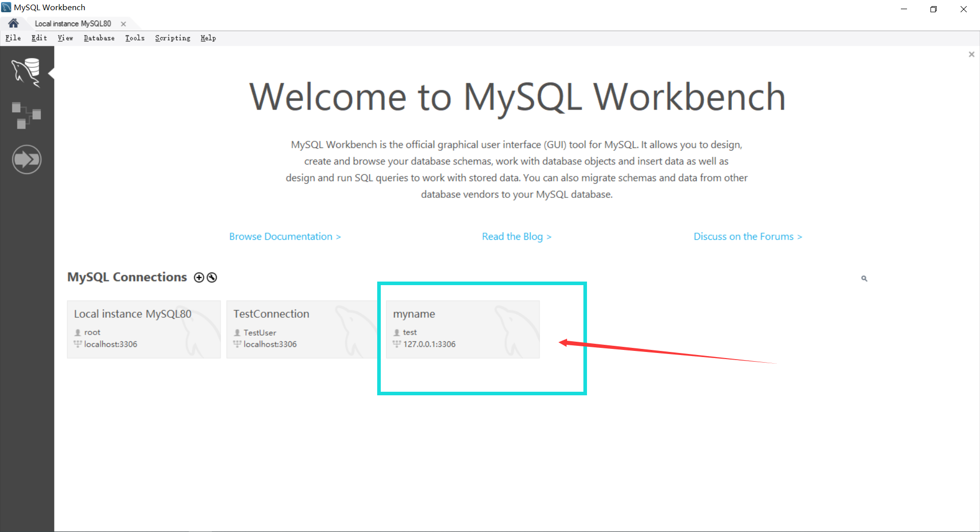Viewport: 980px width, 532px height.
Task: Click the network icon showing 127.0.0.1:3306
Action: pyautogui.click(x=397, y=344)
